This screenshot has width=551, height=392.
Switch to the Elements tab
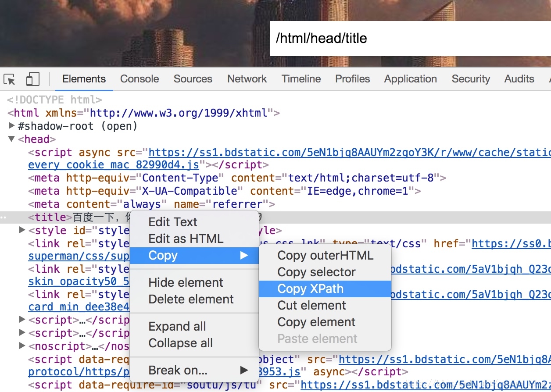click(x=84, y=79)
